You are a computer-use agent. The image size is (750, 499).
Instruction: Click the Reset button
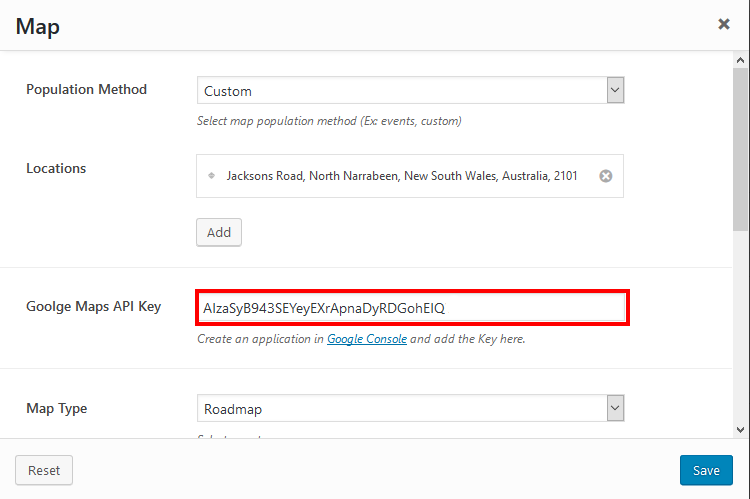click(44, 470)
